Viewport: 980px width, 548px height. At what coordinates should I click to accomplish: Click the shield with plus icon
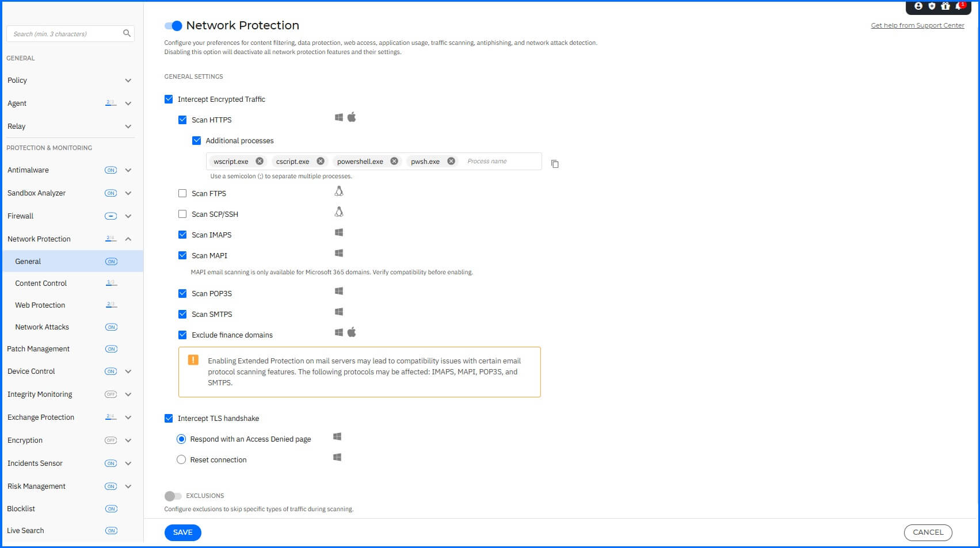click(x=932, y=7)
